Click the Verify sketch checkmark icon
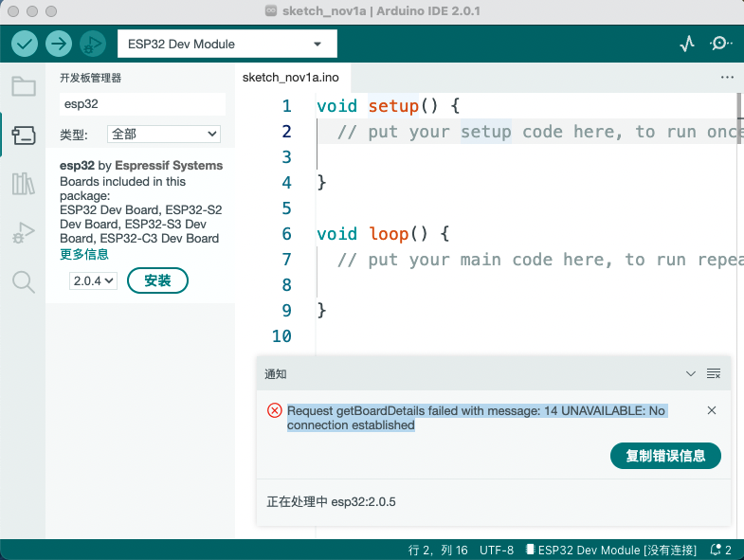This screenshot has width=744, height=560. 25,44
